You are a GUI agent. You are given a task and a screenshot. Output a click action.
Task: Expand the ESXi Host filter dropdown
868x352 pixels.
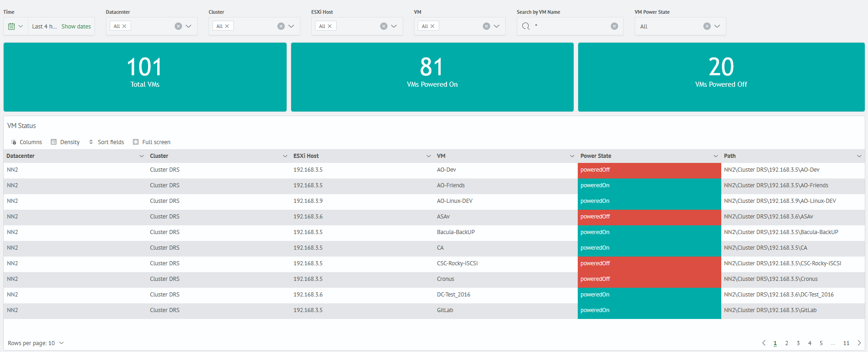[x=394, y=26]
